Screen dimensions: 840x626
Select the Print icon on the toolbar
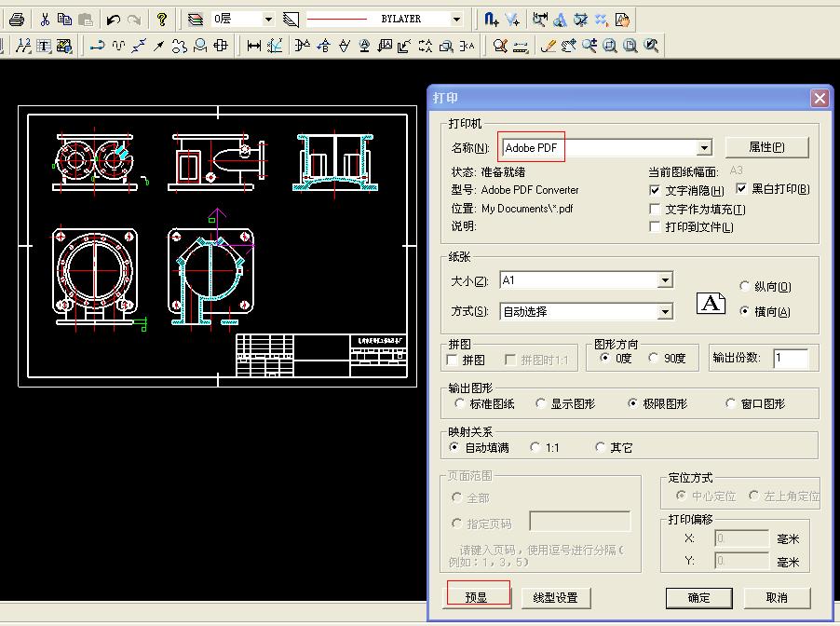tap(17, 17)
